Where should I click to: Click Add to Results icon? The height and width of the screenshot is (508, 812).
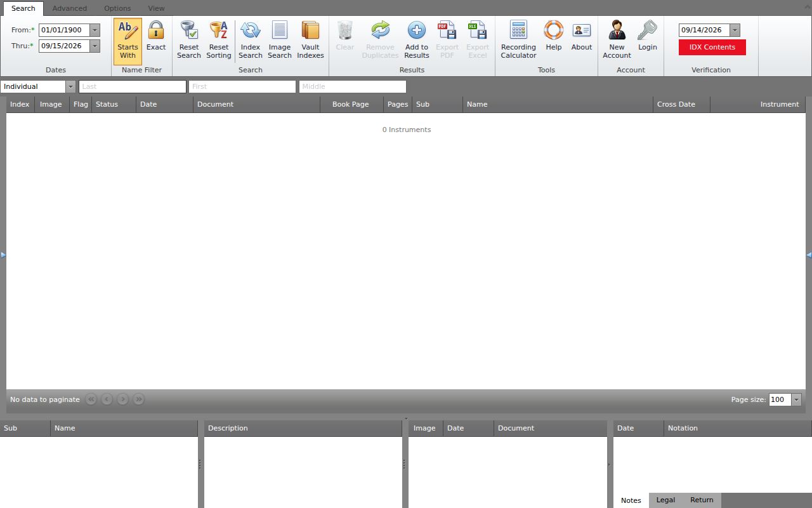tap(417, 30)
